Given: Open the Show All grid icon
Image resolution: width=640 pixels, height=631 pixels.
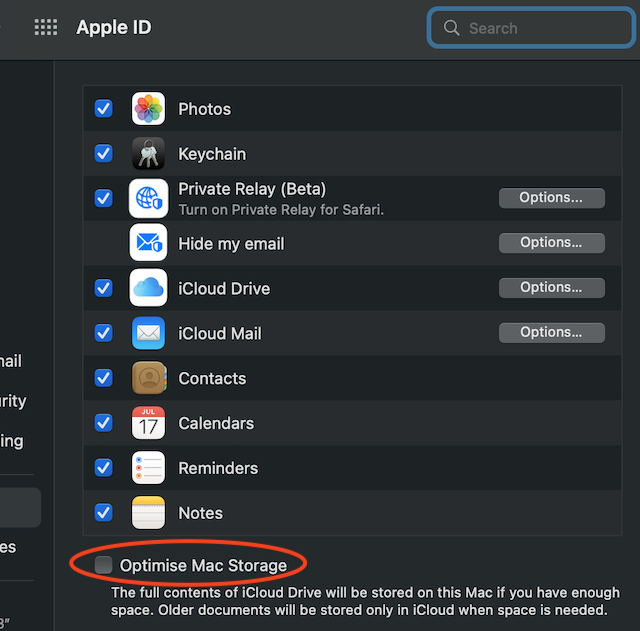Looking at the screenshot, I should pos(46,27).
